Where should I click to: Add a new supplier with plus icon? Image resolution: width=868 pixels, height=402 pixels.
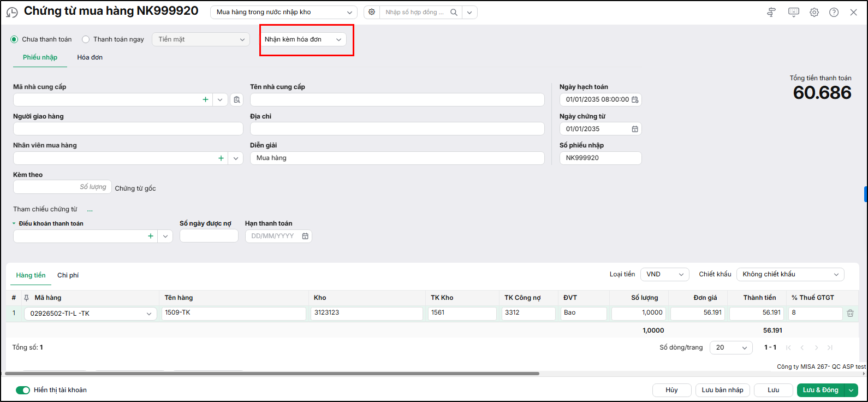(x=205, y=99)
